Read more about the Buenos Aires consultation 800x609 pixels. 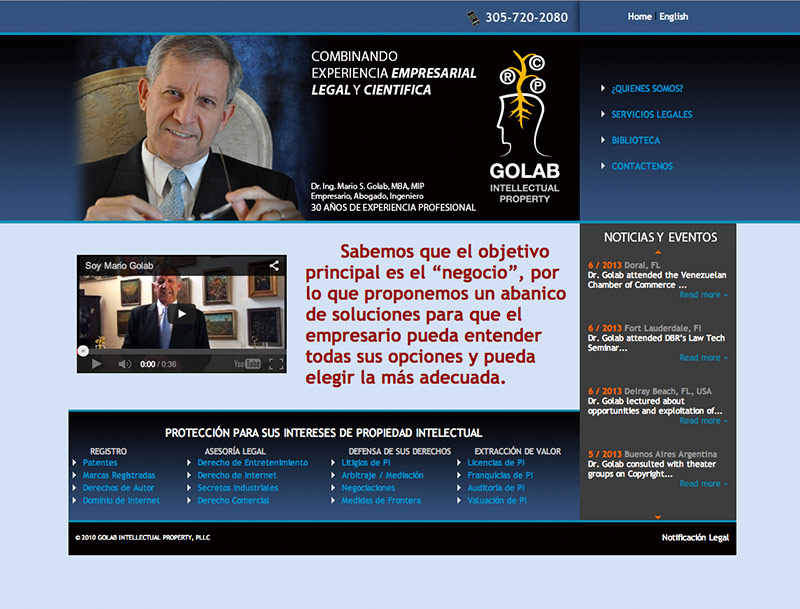click(703, 484)
